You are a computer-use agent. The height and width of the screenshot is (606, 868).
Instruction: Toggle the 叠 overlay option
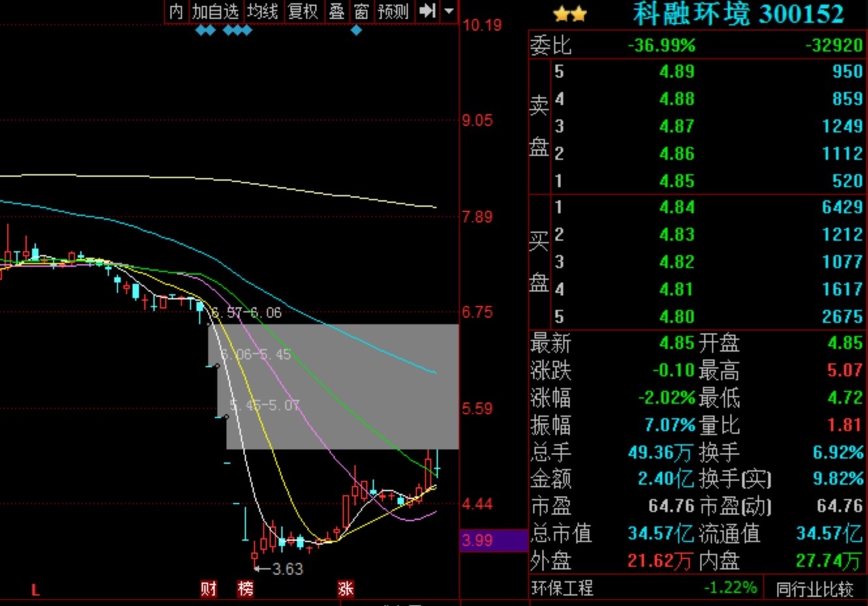337,11
